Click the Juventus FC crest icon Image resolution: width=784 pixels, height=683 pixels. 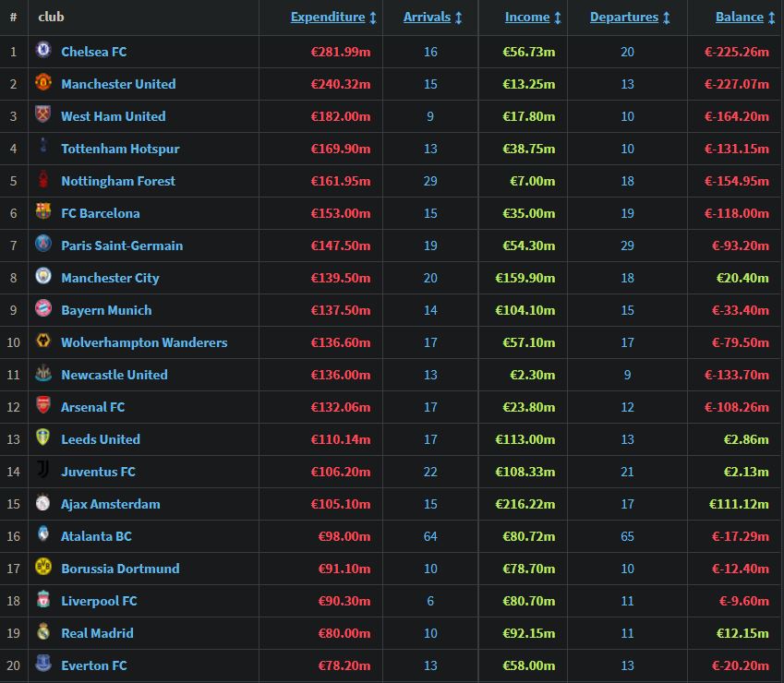(43, 472)
